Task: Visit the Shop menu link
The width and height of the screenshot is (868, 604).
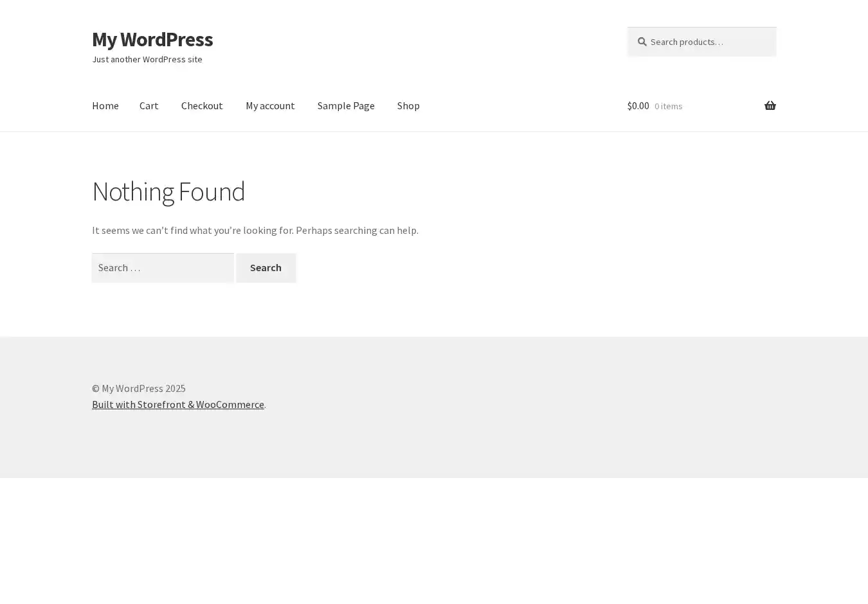Action: click(x=408, y=105)
